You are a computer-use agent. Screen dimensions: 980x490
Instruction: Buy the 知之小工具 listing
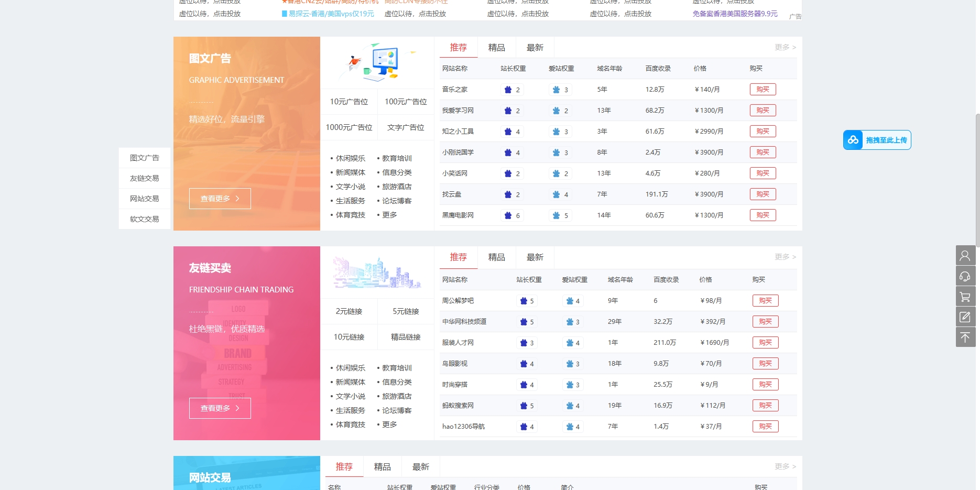(763, 132)
